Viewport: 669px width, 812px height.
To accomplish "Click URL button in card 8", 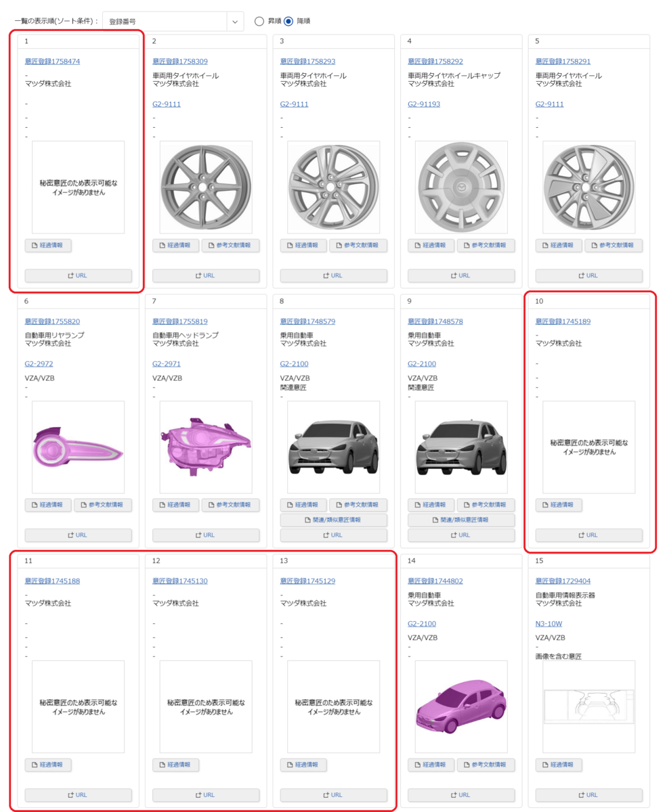I will [334, 535].
